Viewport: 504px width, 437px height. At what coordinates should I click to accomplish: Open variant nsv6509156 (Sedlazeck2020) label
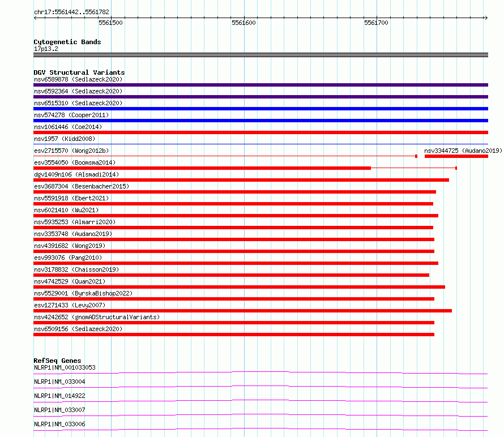[x=78, y=329]
